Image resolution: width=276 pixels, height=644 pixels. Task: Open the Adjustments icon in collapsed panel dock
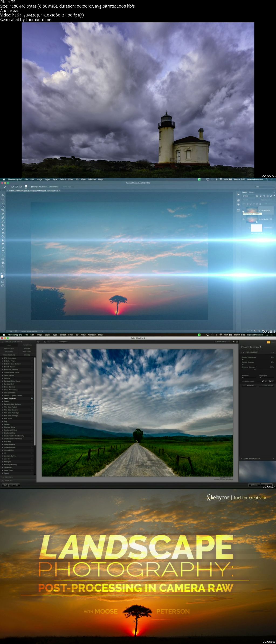(238, 204)
